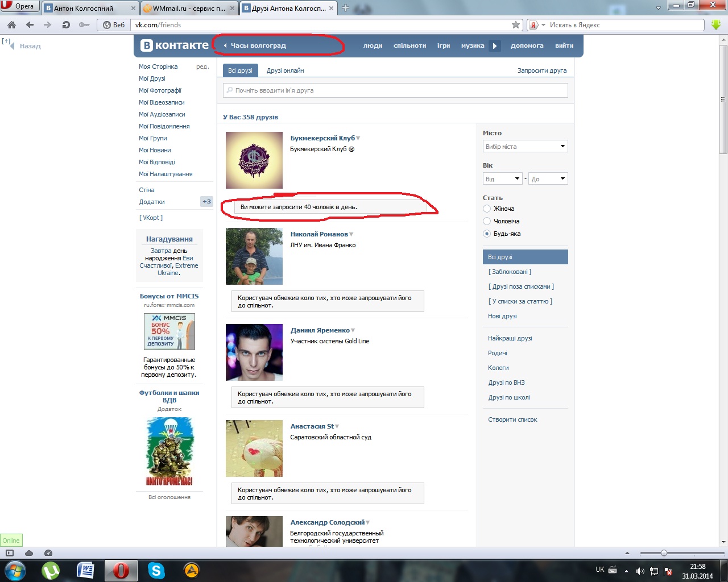Click the VKontakte logo
Viewport: 728px width, 582px height.
(175, 45)
